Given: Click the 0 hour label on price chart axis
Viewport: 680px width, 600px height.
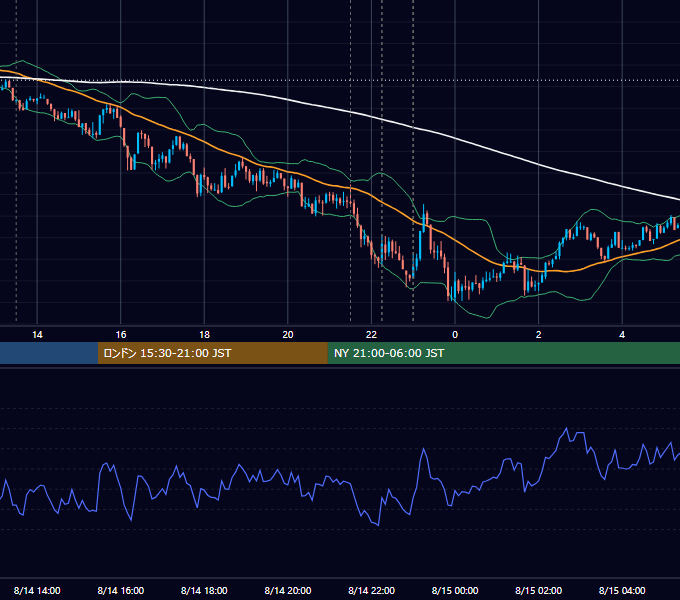Looking at the screenshot, I should click(x=455, y=335).
